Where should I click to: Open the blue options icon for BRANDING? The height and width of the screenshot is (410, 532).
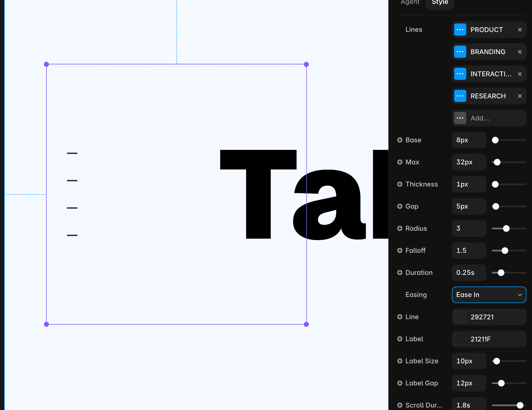[460, 52]
